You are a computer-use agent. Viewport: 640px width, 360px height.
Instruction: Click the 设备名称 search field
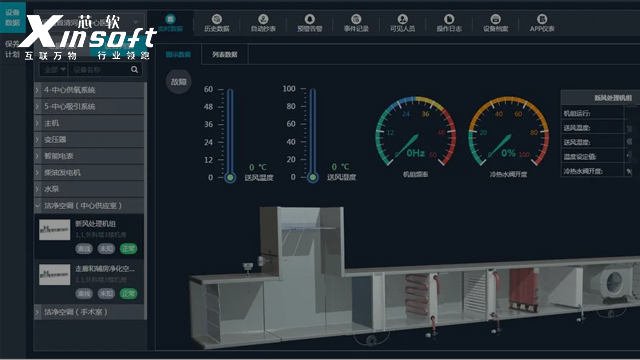[x=99, y=70]
